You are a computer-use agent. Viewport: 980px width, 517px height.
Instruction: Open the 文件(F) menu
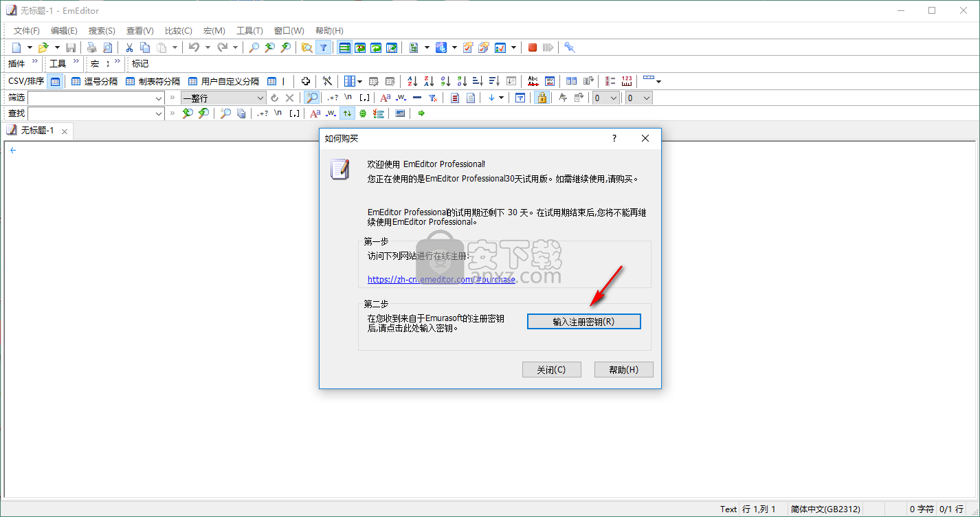point(27,31)
